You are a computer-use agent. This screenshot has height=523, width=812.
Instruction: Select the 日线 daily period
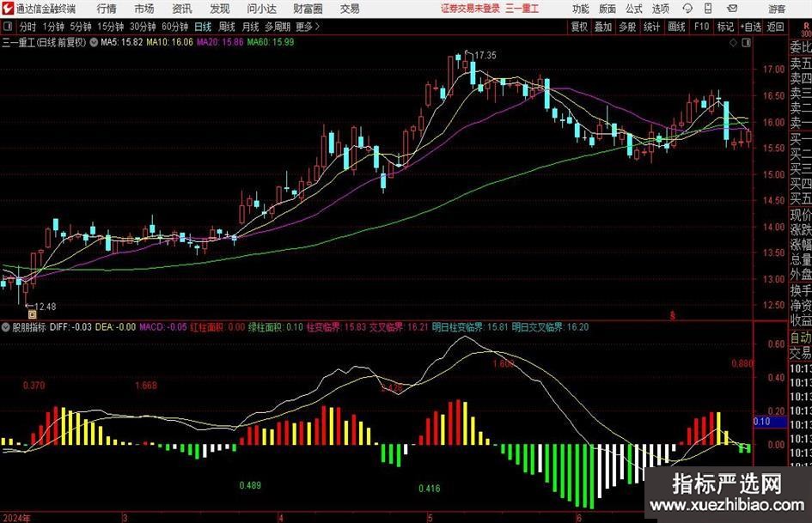(x=203, y=27)
